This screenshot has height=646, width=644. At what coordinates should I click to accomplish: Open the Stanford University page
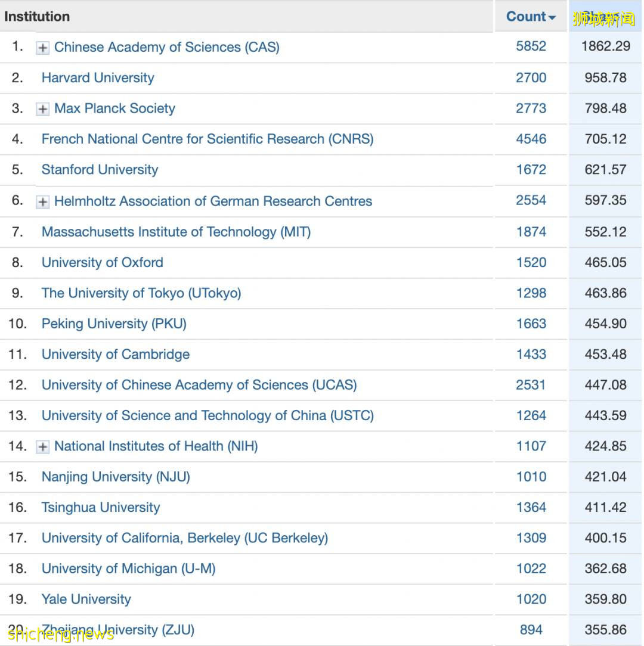99,170
